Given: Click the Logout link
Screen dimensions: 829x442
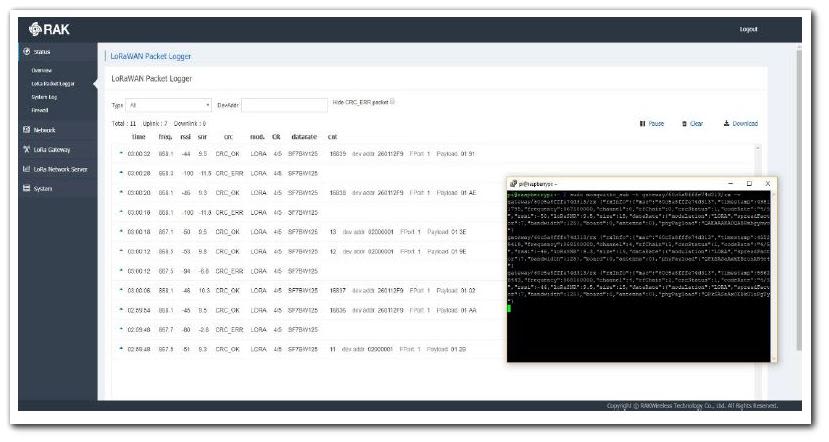Looking at the screenshot, I should [748, 29].
